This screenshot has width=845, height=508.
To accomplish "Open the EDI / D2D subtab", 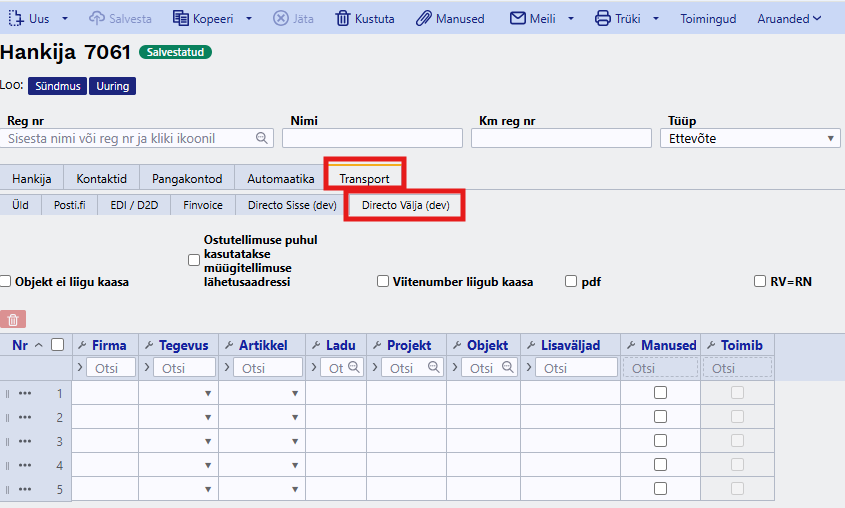I will [x=134, y=205].
